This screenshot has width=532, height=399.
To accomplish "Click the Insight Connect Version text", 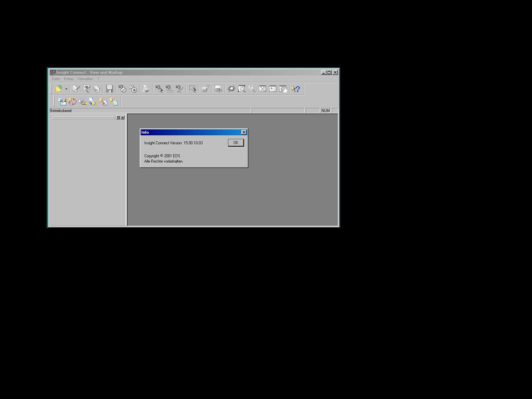I will point(174,143).
